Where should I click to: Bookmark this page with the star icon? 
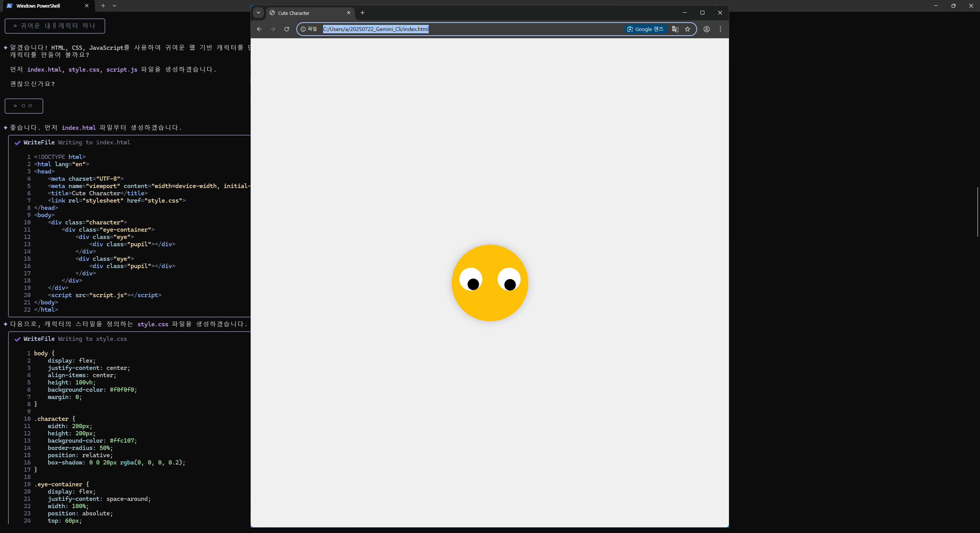coord(688,29)
